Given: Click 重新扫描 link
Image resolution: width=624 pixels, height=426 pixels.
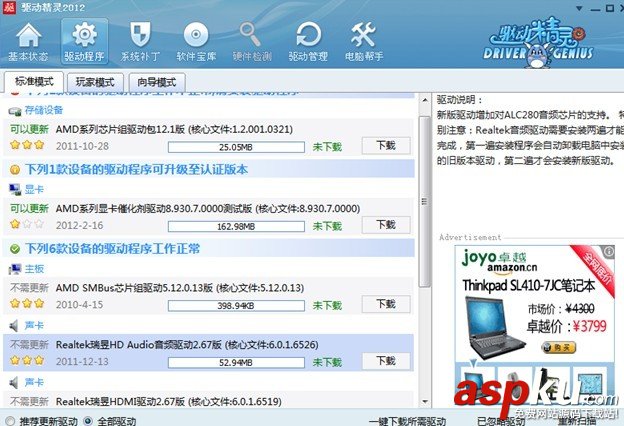Looking at the screenshot, I should point(577,421).
